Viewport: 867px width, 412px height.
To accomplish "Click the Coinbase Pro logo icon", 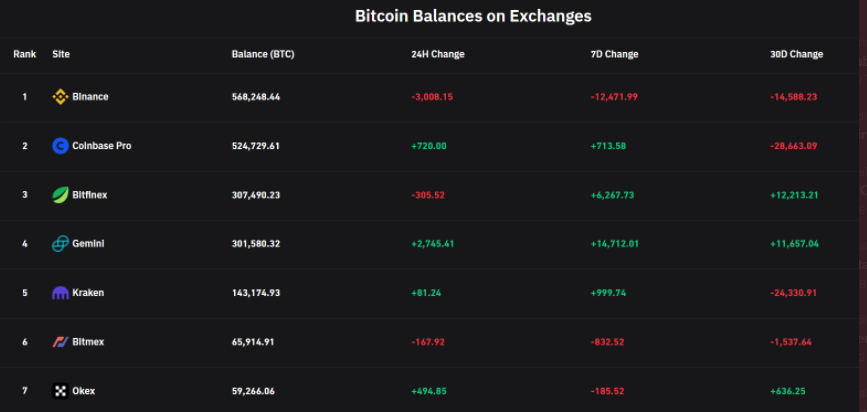I will pos(60,146).
